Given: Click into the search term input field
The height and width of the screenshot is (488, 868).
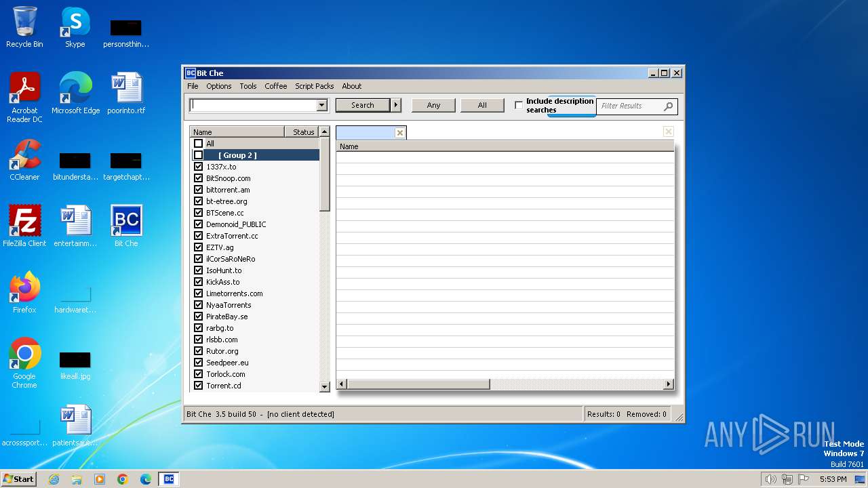Looking at the screenshot, I should click(x=254, y=105).
